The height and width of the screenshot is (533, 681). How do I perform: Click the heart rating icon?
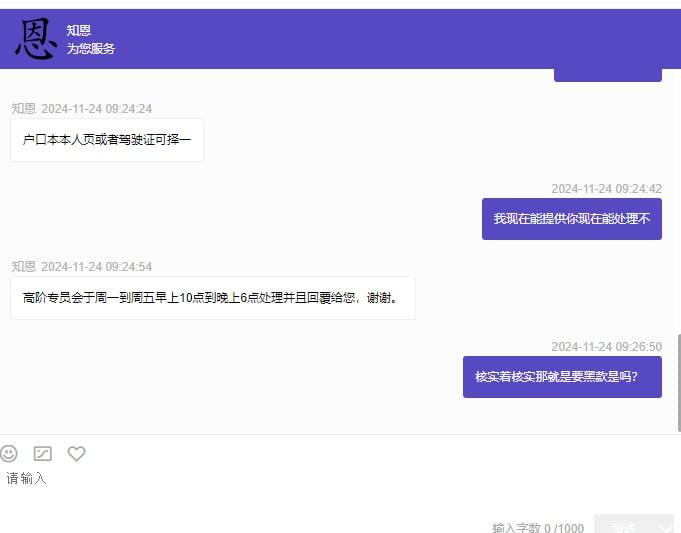[x=76, y=453]
